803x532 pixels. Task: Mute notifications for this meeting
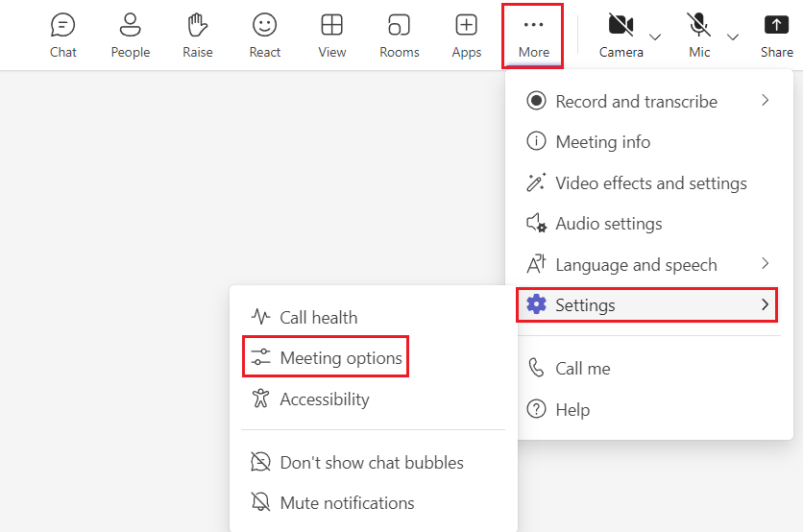click(347, 502)
